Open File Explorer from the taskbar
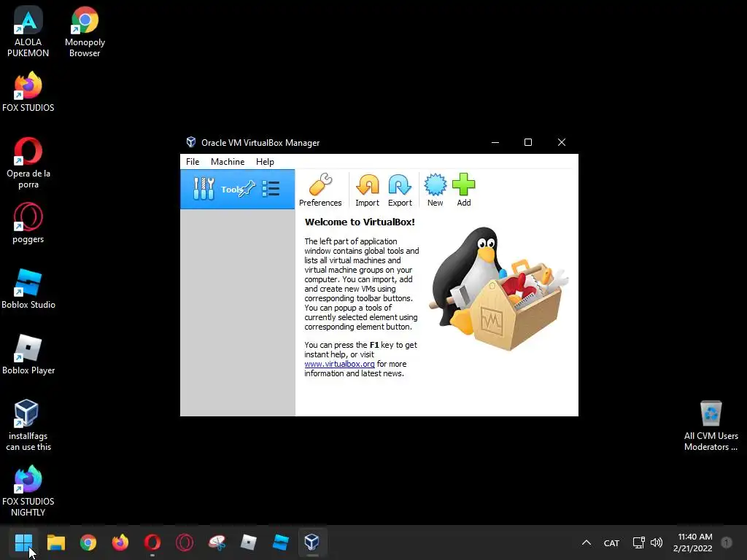747x560 pixels. pos(55,542)
